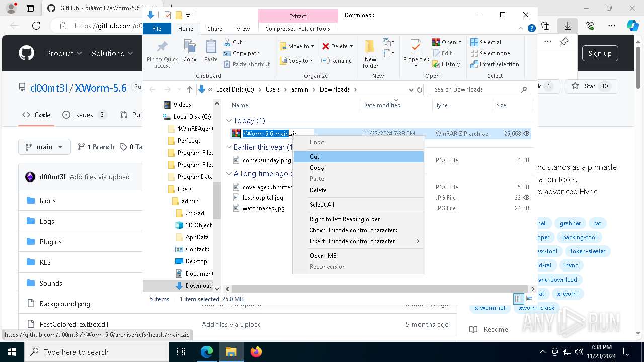Open Edge downloads icon in browser toolbar
The height and width of the screenshot is (362, 644).
[x=568, y=26]
